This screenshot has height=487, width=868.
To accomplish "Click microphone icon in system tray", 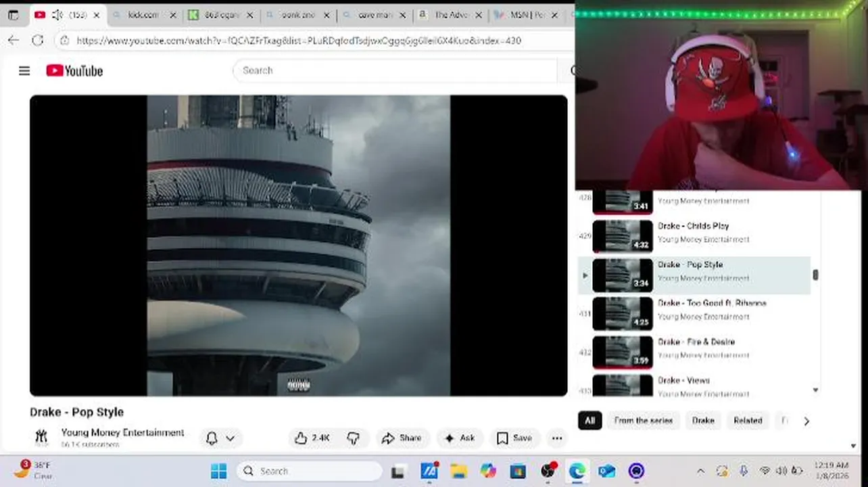I will coord(744,471).
